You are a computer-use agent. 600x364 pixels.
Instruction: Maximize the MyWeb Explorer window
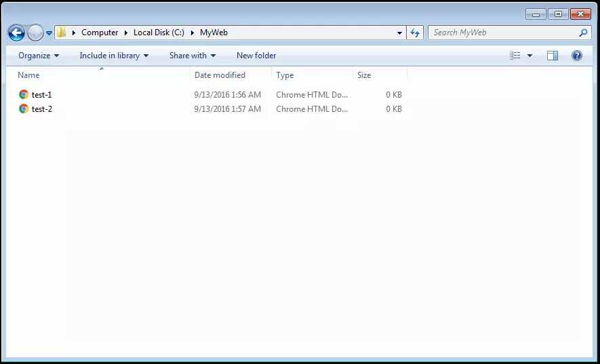[558, 14]
